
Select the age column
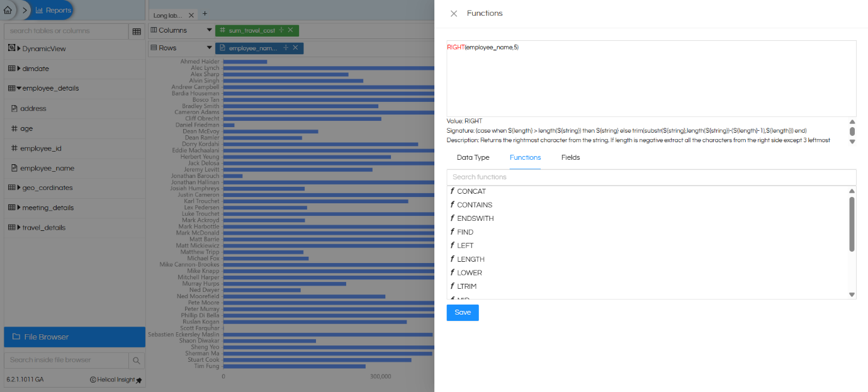[26, 128]
